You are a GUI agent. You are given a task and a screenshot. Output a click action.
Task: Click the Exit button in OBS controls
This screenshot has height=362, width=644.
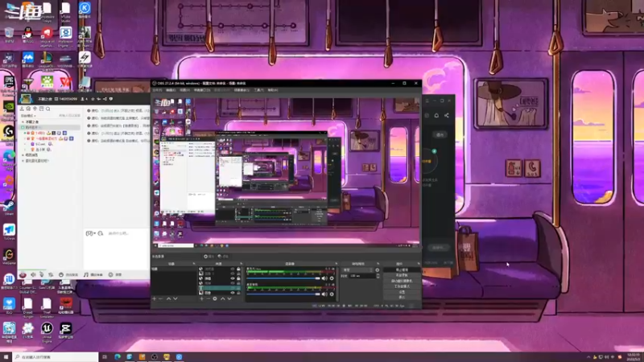[402, 297]
